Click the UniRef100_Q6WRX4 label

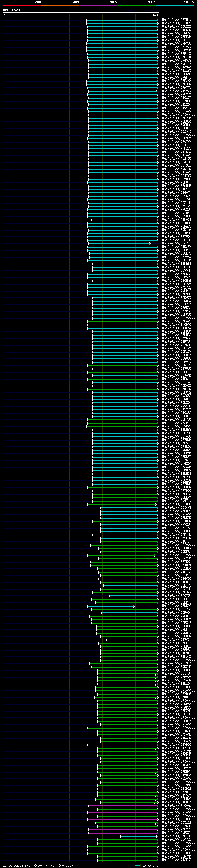pyautogui.click(x=177, y=704)
